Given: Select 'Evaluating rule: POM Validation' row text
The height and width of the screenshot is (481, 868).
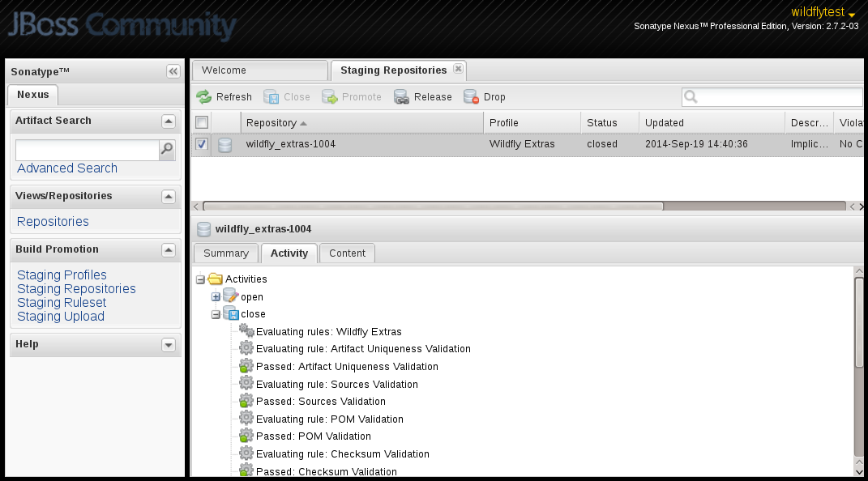Looking at the screenshot, I should click(x=329, y=419).
